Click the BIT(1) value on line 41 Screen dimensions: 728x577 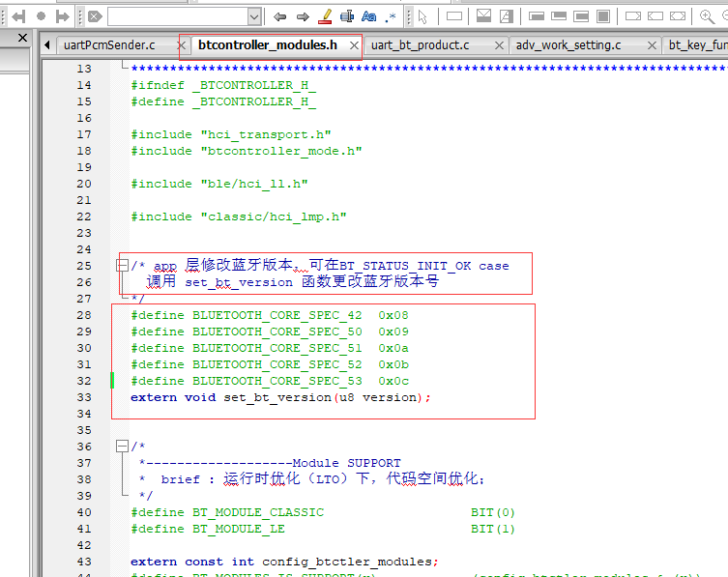pyautogui.click(x=493, y=529)
